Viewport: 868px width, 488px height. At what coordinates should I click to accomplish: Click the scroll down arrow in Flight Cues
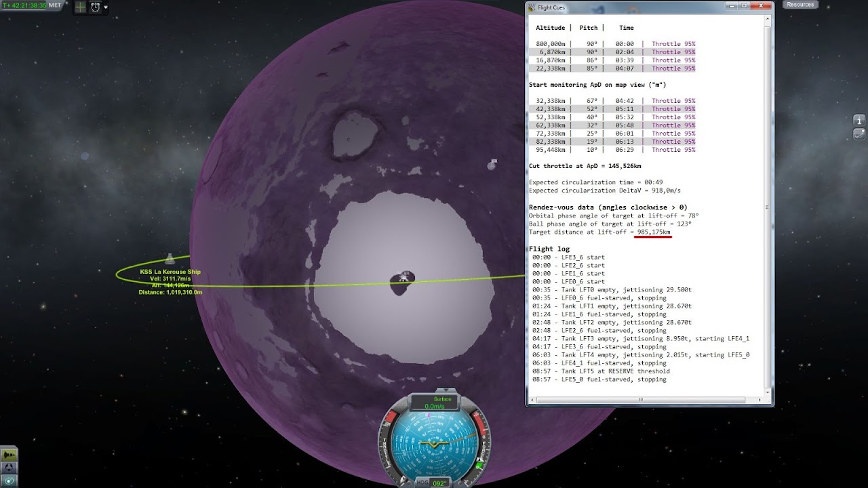point(768,391)
